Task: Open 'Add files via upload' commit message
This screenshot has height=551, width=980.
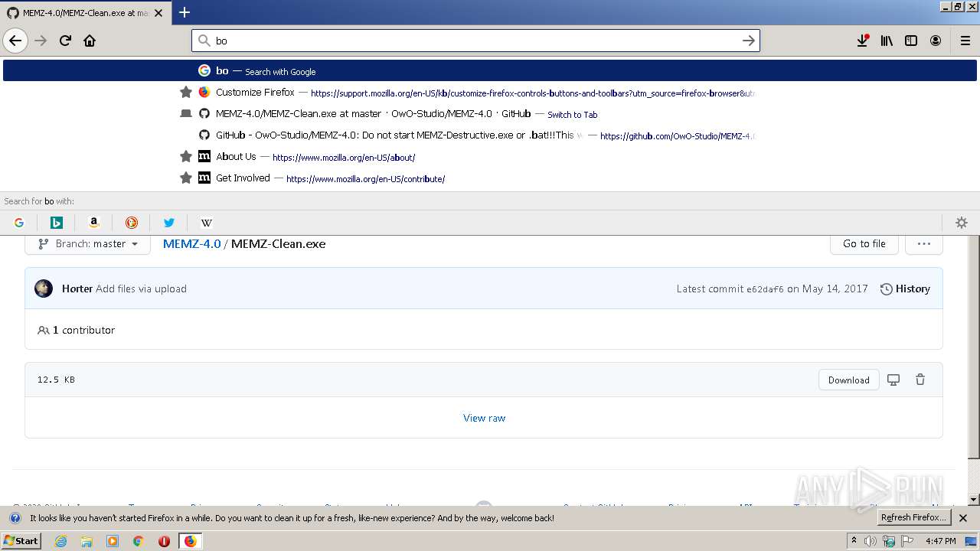Action: (x=141, y=289)
